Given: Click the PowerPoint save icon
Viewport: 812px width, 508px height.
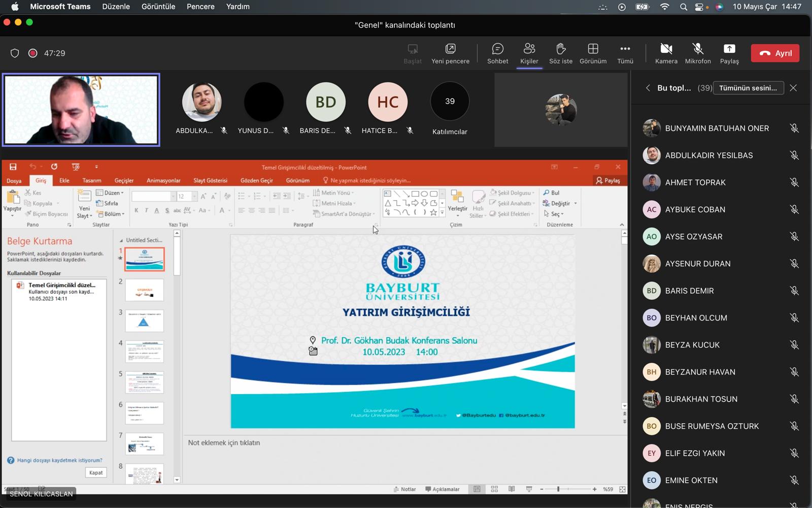Looking at the screenshot, I should (x=13, y=167).
